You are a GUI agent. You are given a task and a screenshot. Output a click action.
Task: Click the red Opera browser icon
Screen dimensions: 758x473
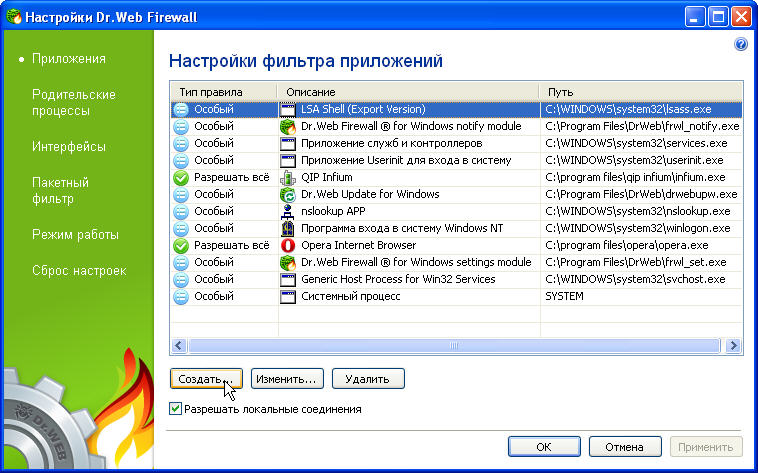[288, 246]
